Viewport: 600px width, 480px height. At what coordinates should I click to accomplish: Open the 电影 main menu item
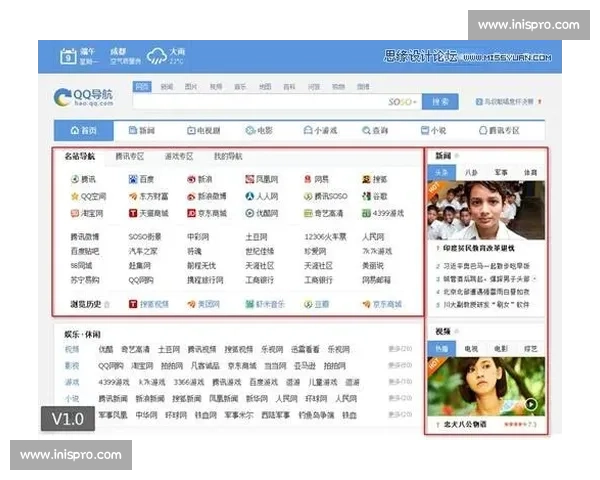click(259, 131)
